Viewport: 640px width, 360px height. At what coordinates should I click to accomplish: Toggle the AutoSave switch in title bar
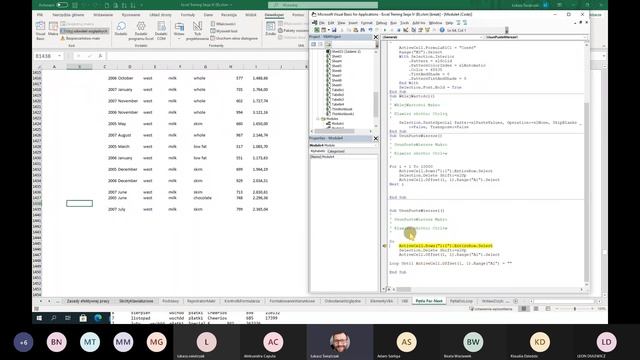(62, 5)
